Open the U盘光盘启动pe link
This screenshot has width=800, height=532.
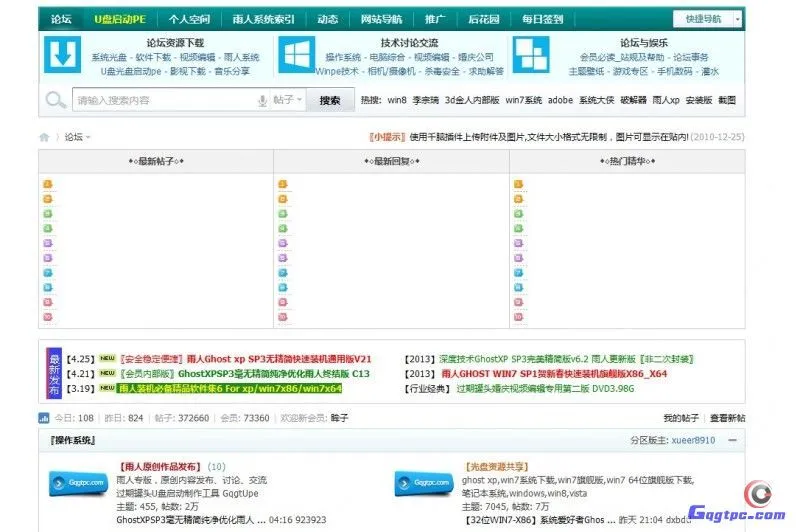click(131, 71)
